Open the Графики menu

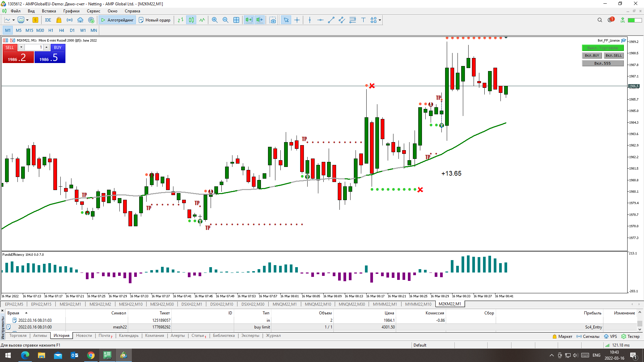(x=71, y=11)
